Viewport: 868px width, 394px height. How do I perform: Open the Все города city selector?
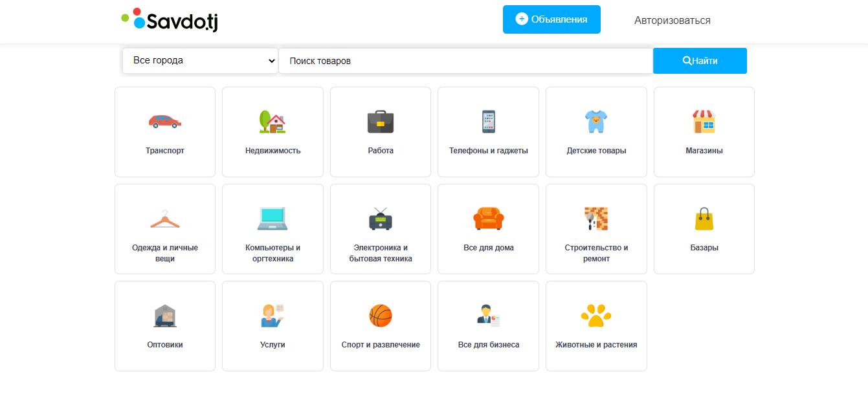[x=199, y=60]
